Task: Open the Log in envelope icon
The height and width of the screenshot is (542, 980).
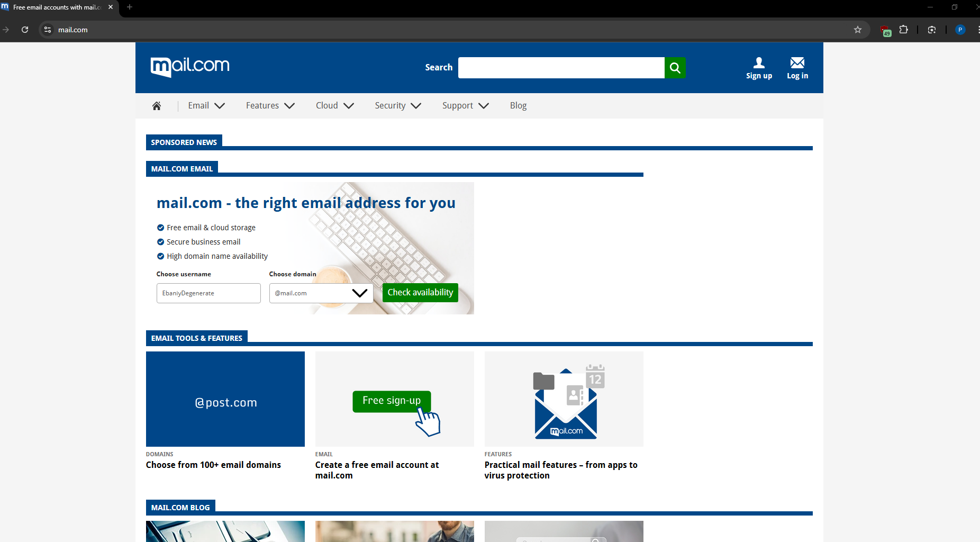Action: coord(797,68)
